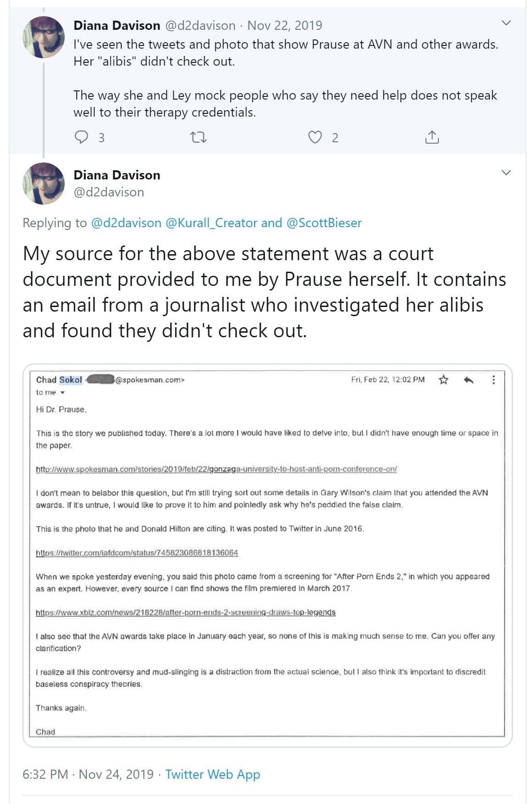This screenshot has width=532, height=804.
Task: Retweet the Nov 22 tweet
Action: [198, 137]
